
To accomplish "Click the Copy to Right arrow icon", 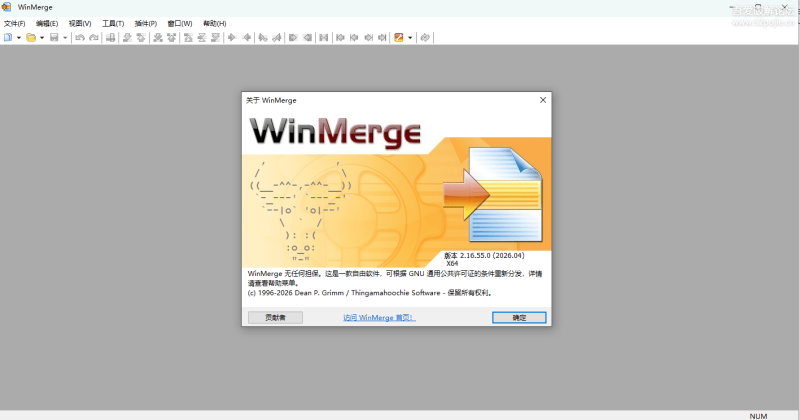I will point(232,37).
